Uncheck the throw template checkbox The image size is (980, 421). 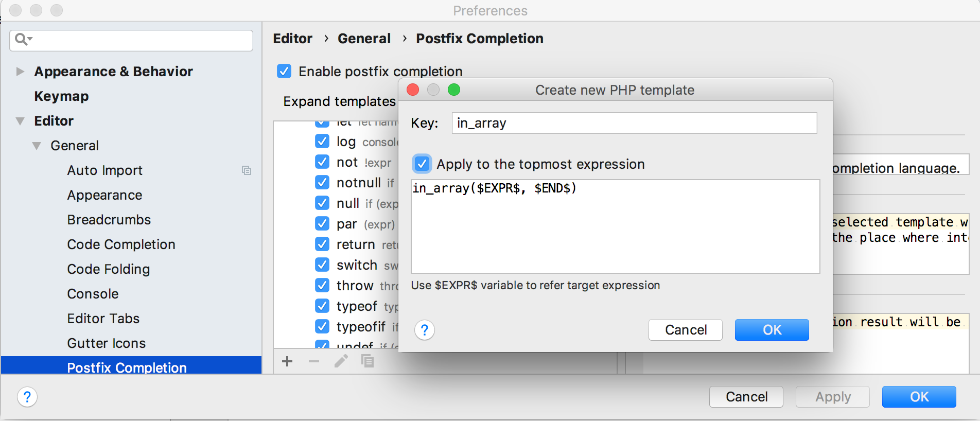click(322, 285)
